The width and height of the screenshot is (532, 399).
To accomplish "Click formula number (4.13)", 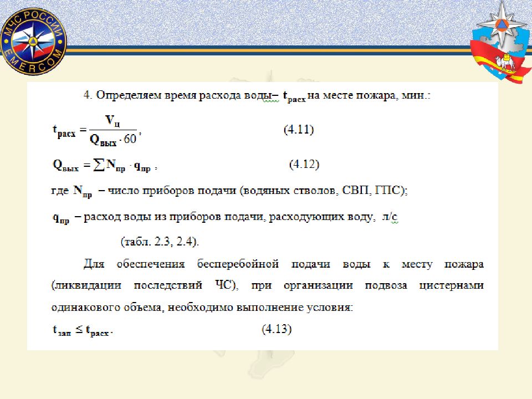I will tap(277, 329).
